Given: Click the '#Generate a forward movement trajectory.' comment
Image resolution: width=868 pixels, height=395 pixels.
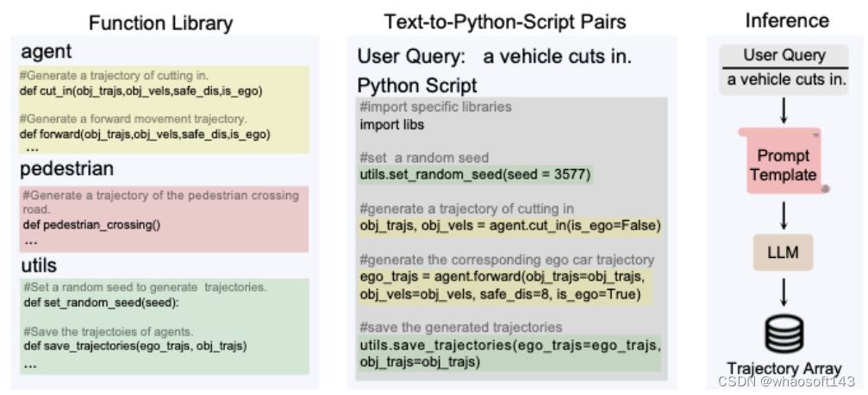Looking at the screenshot, I should click(x=134, y=119).
